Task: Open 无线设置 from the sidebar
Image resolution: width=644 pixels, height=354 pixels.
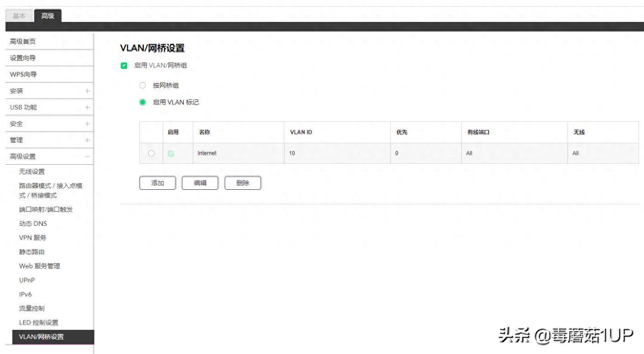Action: 32,172
